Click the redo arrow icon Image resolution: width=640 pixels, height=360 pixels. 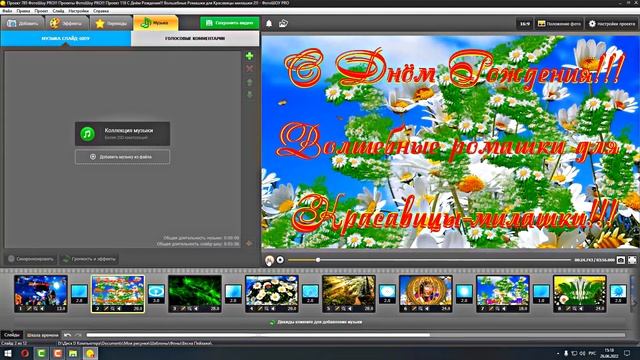[x=78, y=335]
